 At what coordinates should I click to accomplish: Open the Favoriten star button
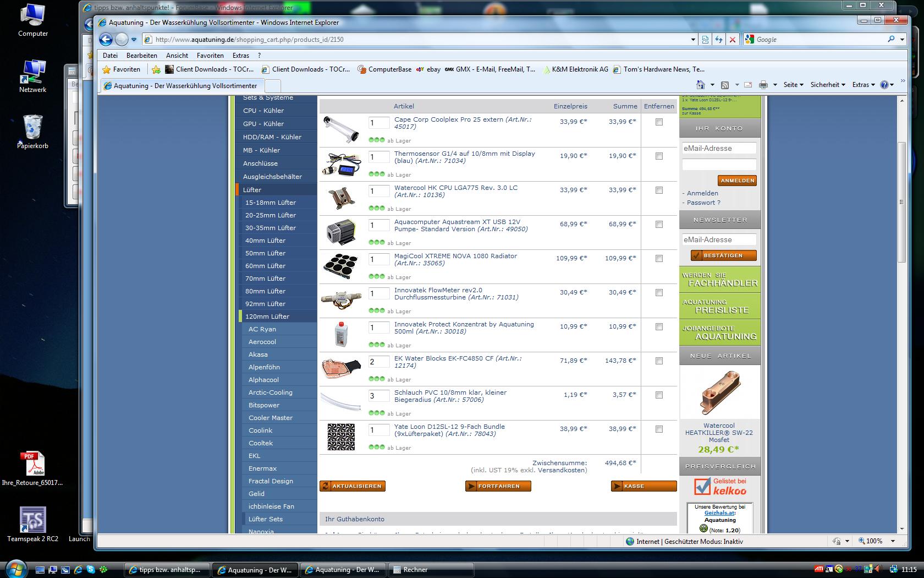(122, 69)
